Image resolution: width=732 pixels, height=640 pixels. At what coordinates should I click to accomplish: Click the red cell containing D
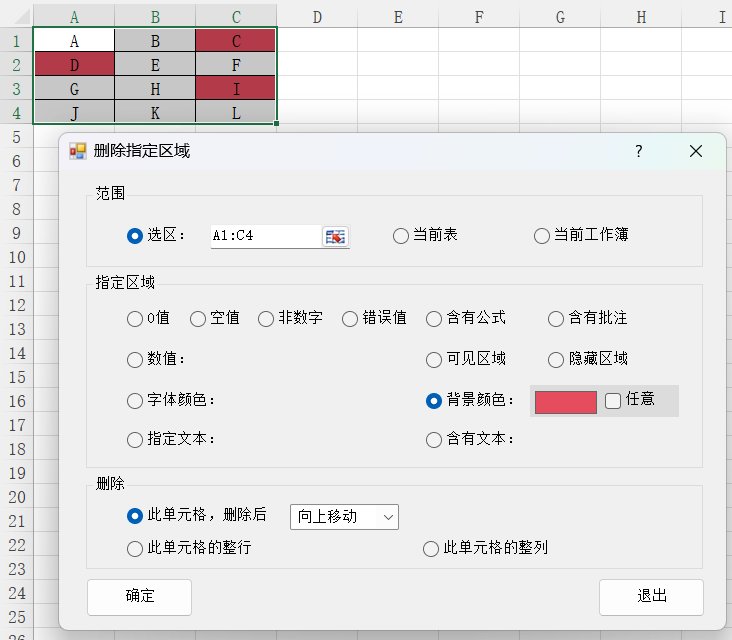pyautogui.click(x=74, y=64)
